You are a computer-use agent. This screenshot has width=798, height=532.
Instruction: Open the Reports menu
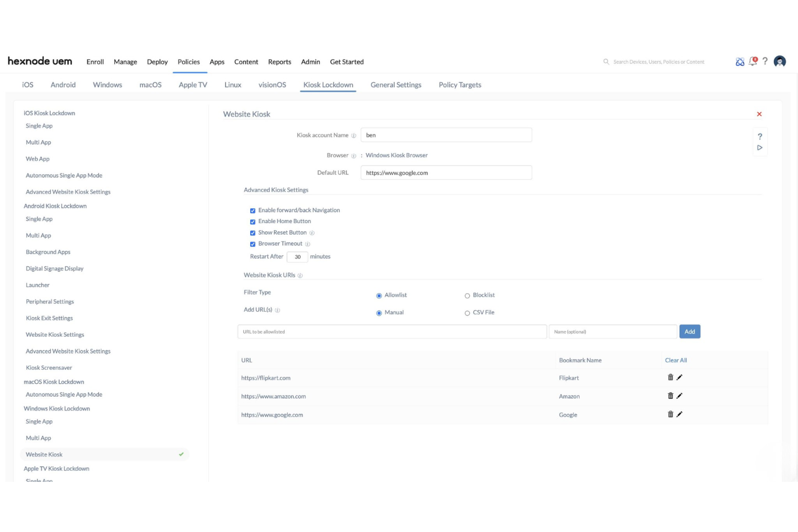click(279, 62)
